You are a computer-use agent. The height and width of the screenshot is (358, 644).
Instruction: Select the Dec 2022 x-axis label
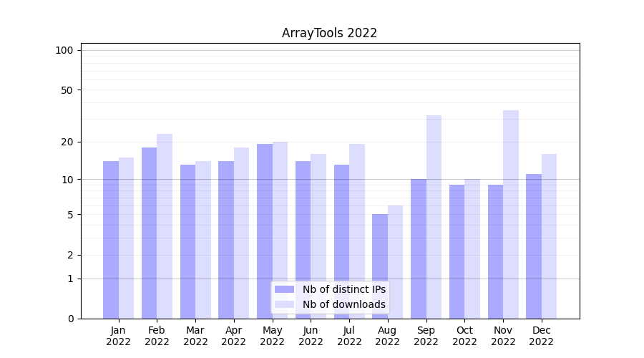541,336
